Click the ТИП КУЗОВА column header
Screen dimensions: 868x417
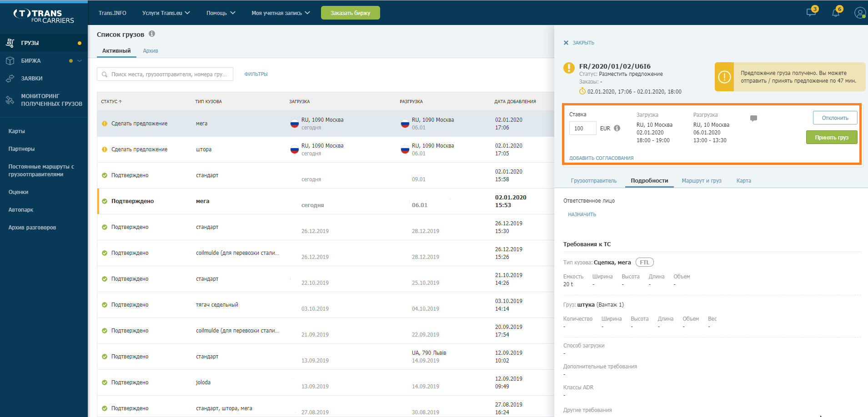click(x=208, y=101)
